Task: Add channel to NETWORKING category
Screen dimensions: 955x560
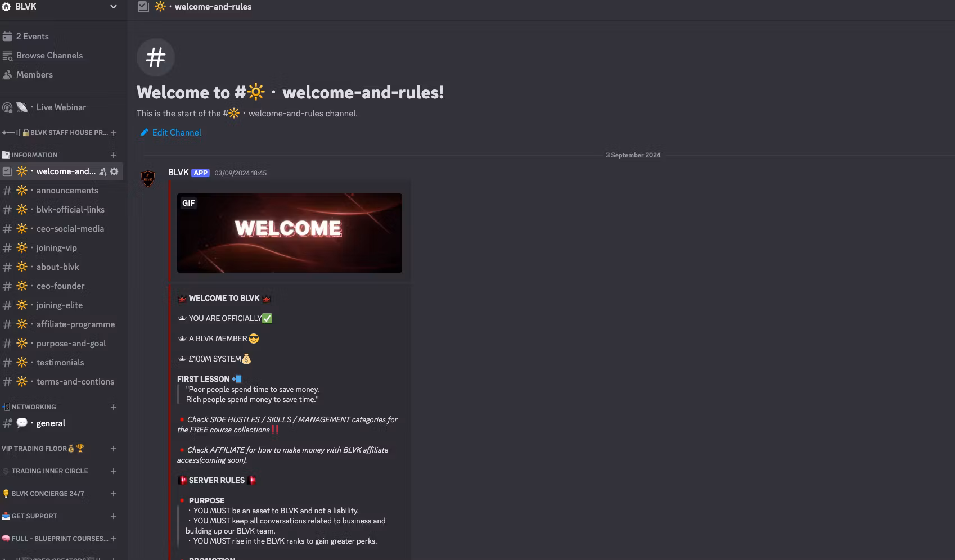Action: tap(114, 407)
